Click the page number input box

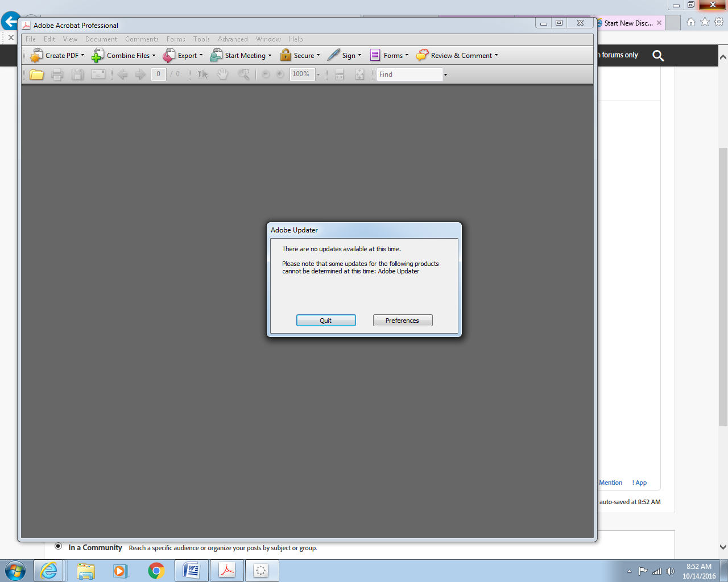pos(159,74)
